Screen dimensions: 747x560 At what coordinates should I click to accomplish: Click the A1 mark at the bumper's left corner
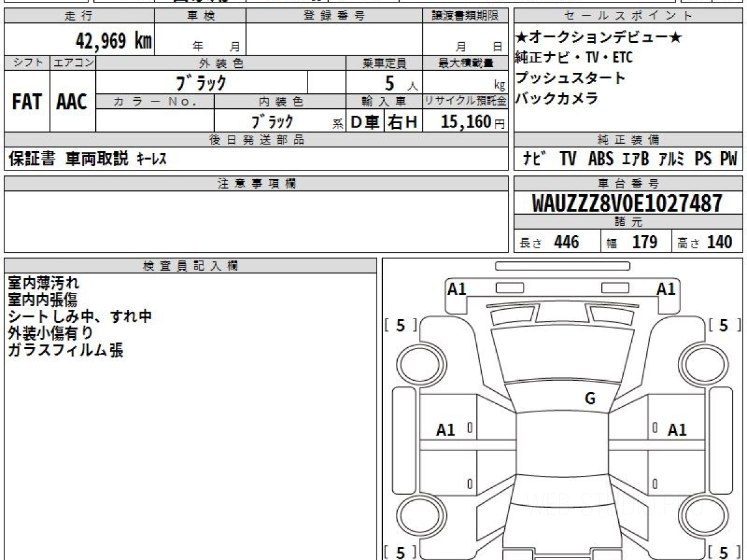[457, 289]
